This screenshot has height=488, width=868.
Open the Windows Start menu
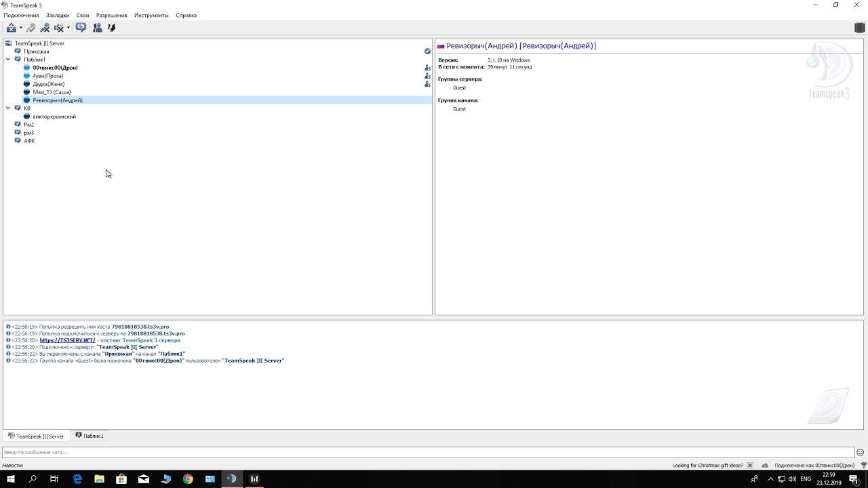pos(11,479)
